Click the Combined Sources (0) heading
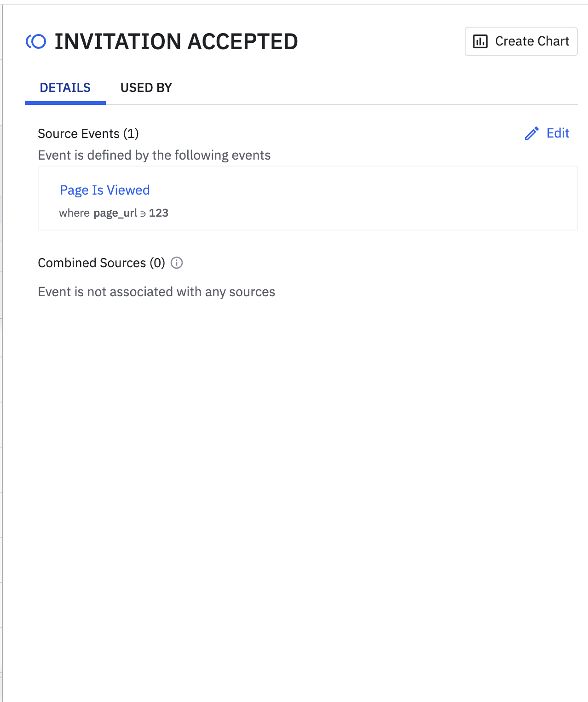This screenshot has width=588, height=702. [101, 263]
